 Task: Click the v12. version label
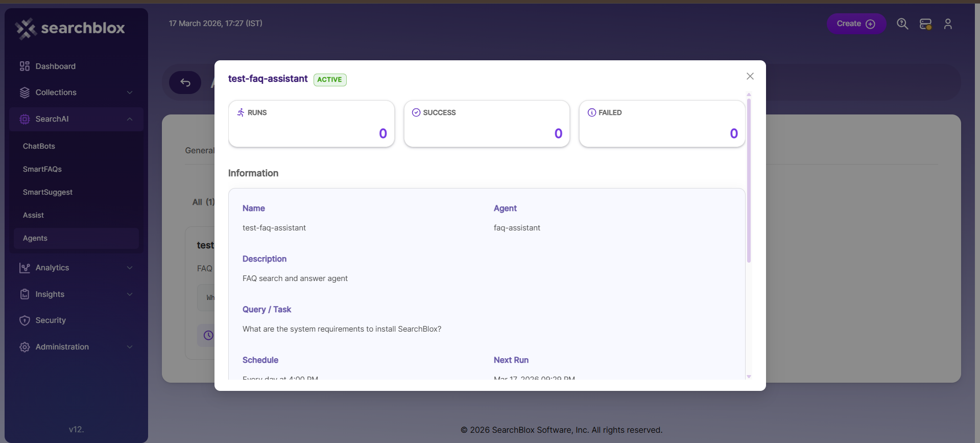point(76,430)
